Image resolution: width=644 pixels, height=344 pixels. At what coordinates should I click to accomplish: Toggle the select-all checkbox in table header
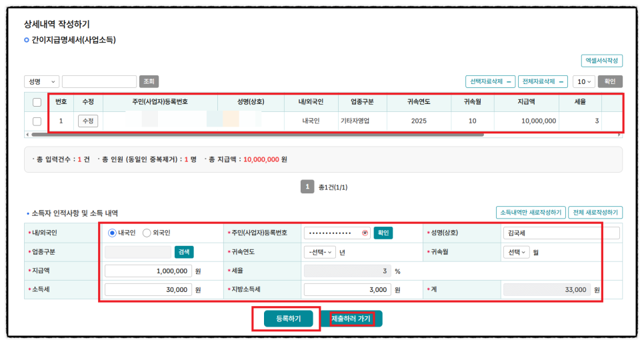(x=37, y=102)
